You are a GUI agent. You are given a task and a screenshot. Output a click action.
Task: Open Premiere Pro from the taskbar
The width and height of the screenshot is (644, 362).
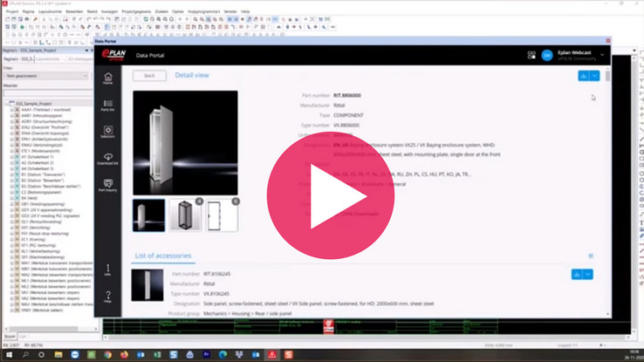[x=206, y=355]
